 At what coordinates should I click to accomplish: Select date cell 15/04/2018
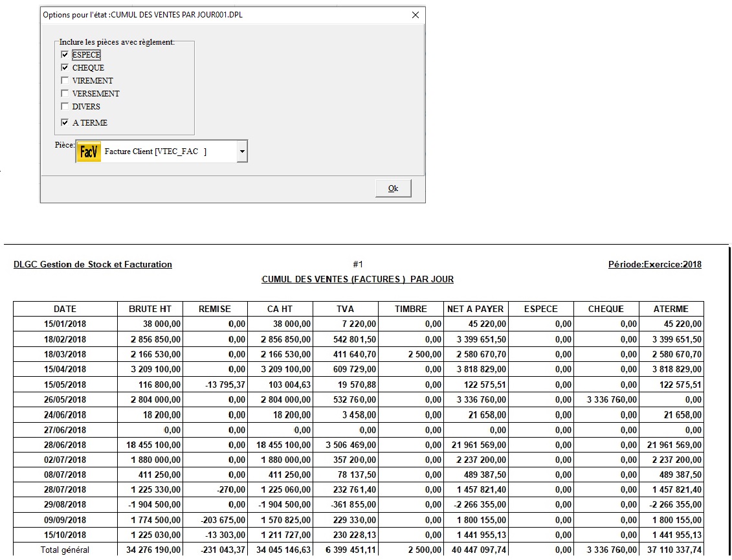(65, 369)
